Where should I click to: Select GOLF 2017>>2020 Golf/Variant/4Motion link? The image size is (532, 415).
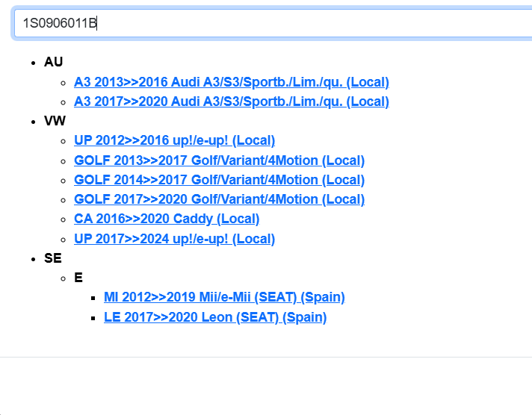[x=219, y=199]
